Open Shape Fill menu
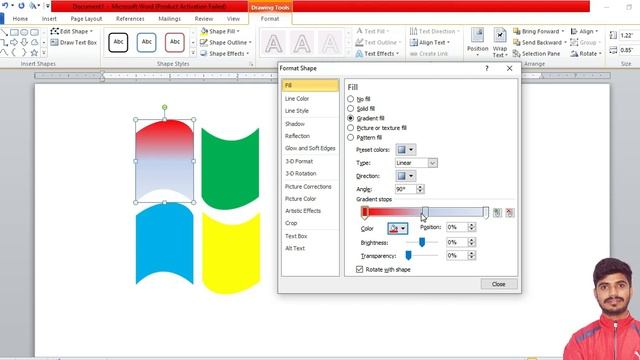The height and width of the screenshot is (360, 640). 220,31
